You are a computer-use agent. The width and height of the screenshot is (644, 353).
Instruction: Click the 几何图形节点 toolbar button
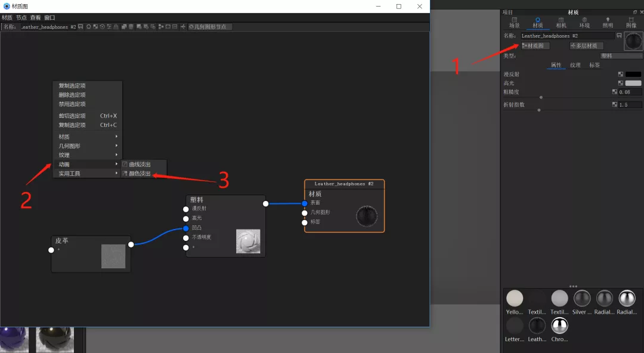click(210, 27)
